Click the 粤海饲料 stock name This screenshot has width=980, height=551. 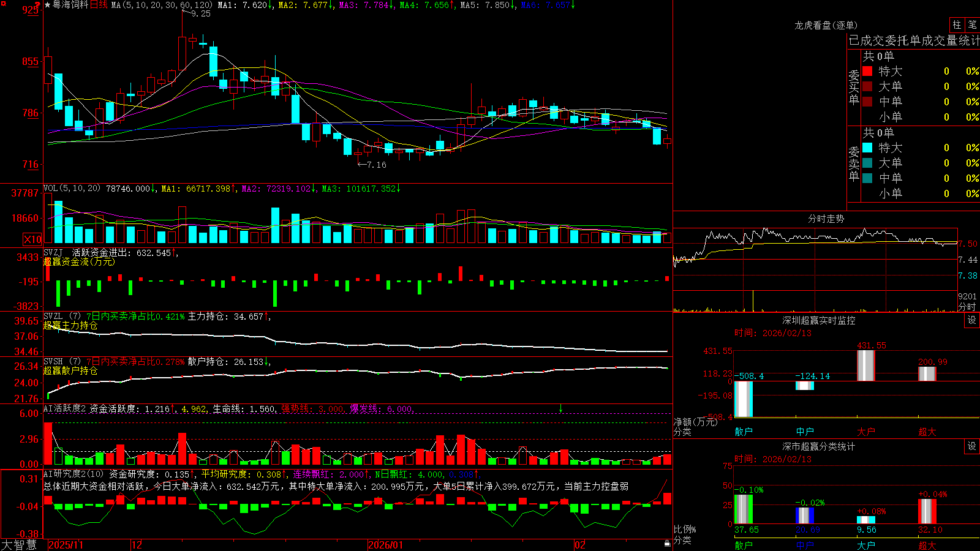(x=70, y=5)
